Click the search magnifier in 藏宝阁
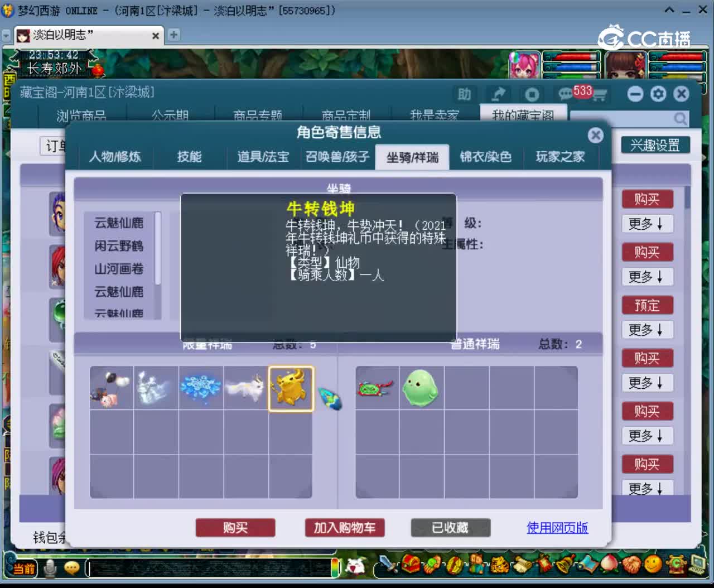Screen dimensions: 714x588 (680, 118)
